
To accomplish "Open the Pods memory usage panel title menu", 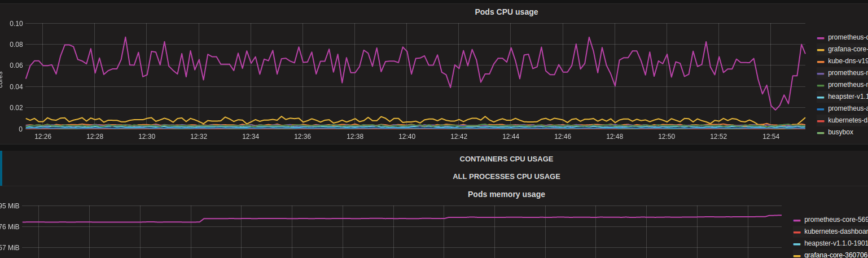I will tap(506, 195).
